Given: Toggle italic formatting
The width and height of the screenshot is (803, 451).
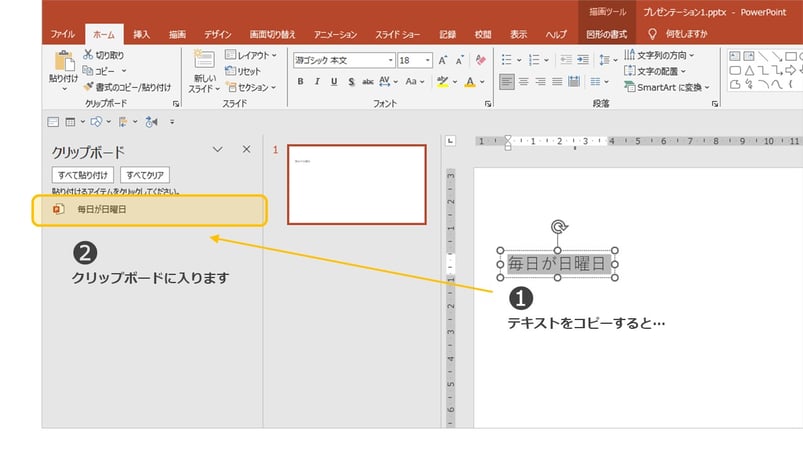Looking at the screenshot, I should coord(317,81).
